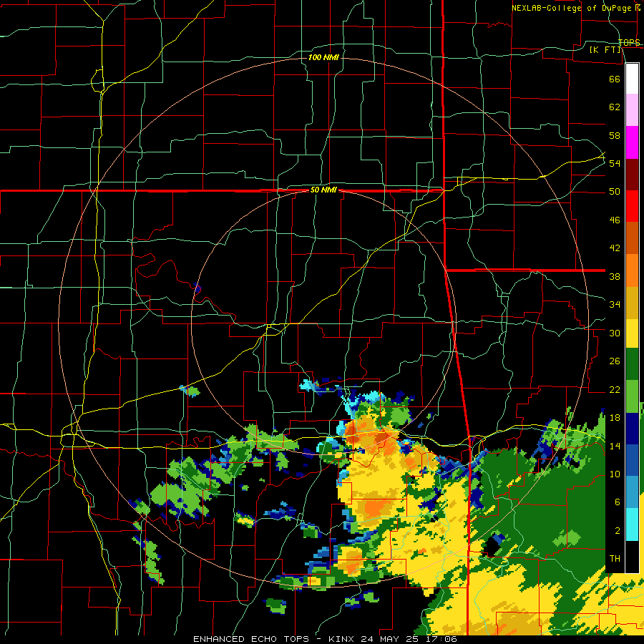
Task: Click the cyan legend swatch near label 2
Action: [632, 525]
